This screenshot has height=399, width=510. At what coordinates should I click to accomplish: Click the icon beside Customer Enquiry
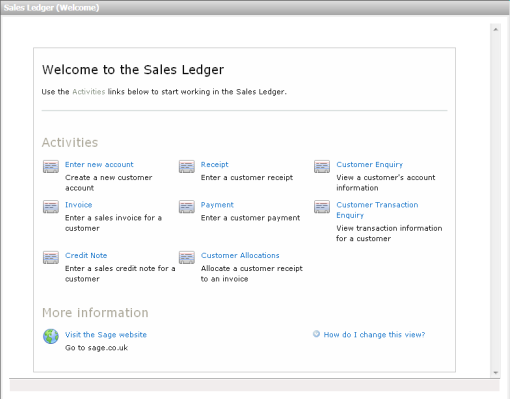click(x=322, y=166)
